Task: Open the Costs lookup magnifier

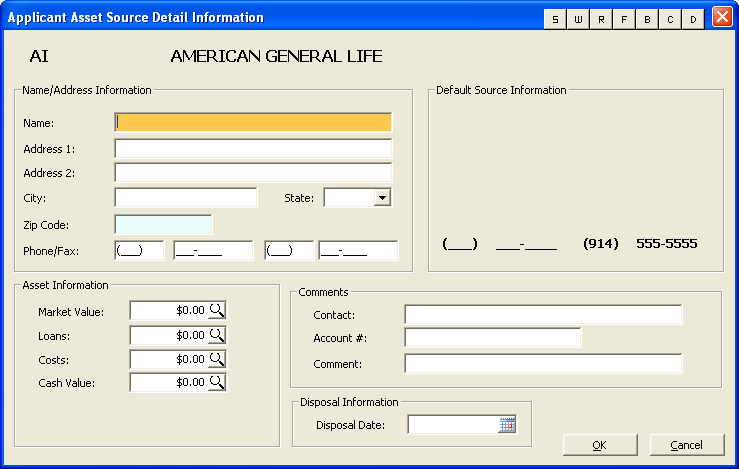Action: coord(217,359)
